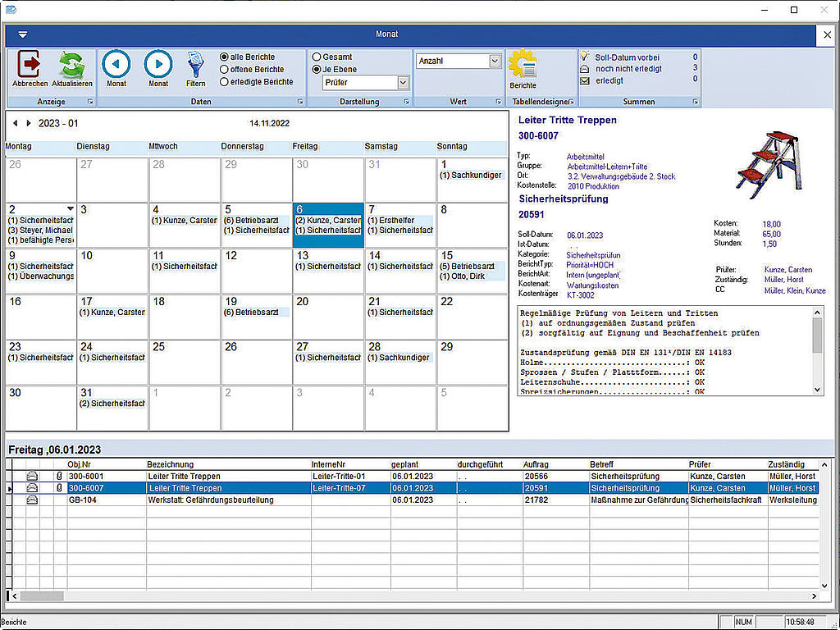
Task: Select the 'offene Berichte' radio button
Action: pos(224,70)
